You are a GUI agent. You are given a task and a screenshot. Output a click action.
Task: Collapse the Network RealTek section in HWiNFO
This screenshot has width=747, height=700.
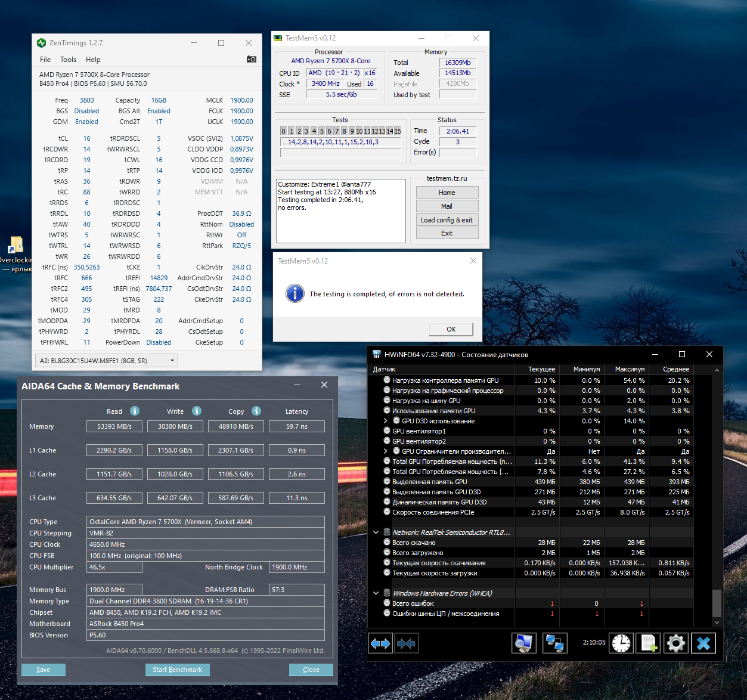pos(376,532)
